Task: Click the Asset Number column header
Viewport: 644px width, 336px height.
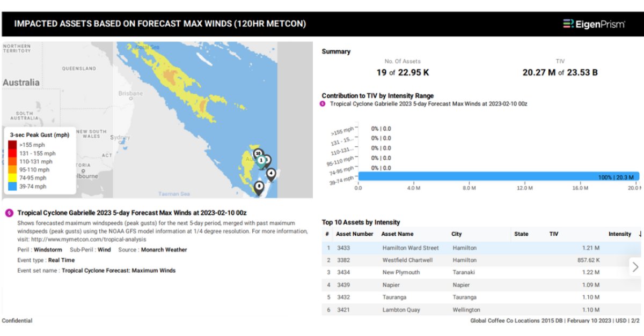Action: [354, 234]
